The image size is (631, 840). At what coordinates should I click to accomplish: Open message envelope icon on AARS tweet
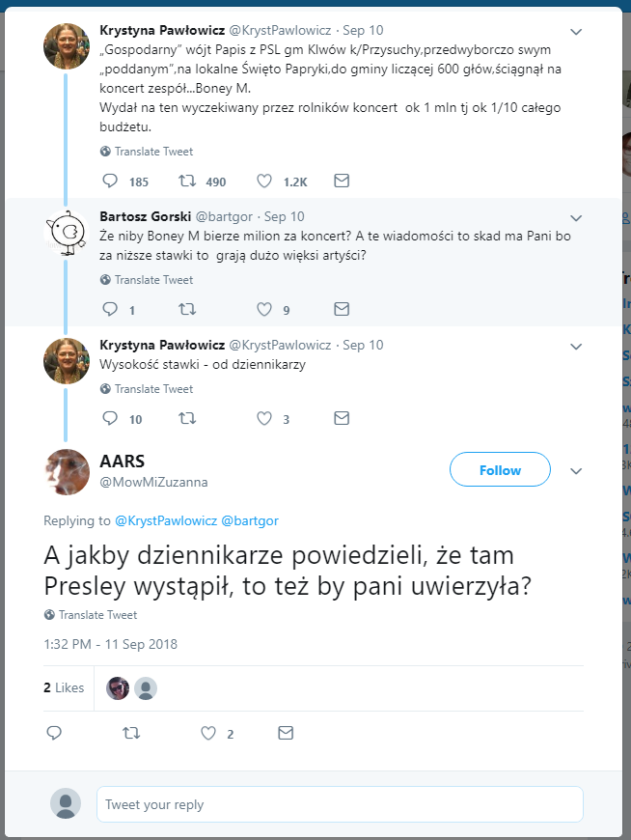[x=286, y=733]
